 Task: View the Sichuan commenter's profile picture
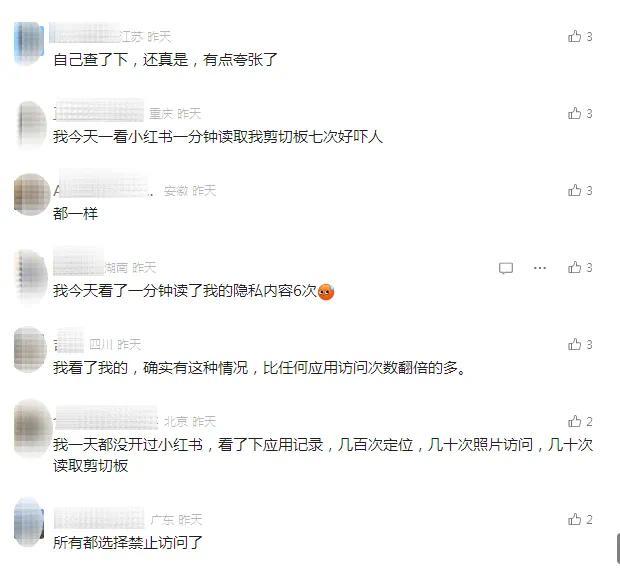click(30, 350)
